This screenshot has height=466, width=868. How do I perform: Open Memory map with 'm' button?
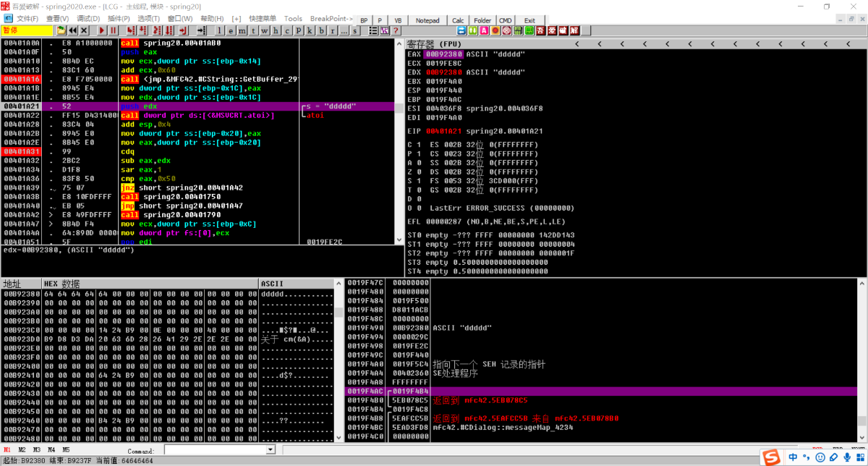[242, 30]
